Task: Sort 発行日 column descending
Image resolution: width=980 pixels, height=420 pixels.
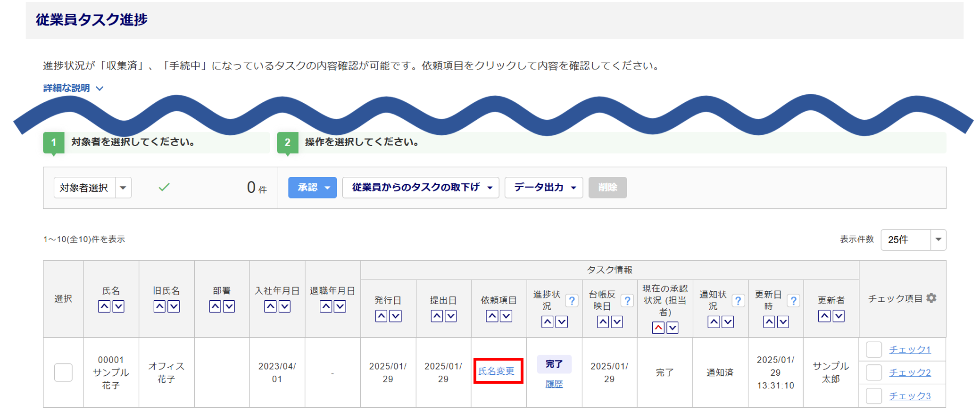Action: [x=395, y=316]
